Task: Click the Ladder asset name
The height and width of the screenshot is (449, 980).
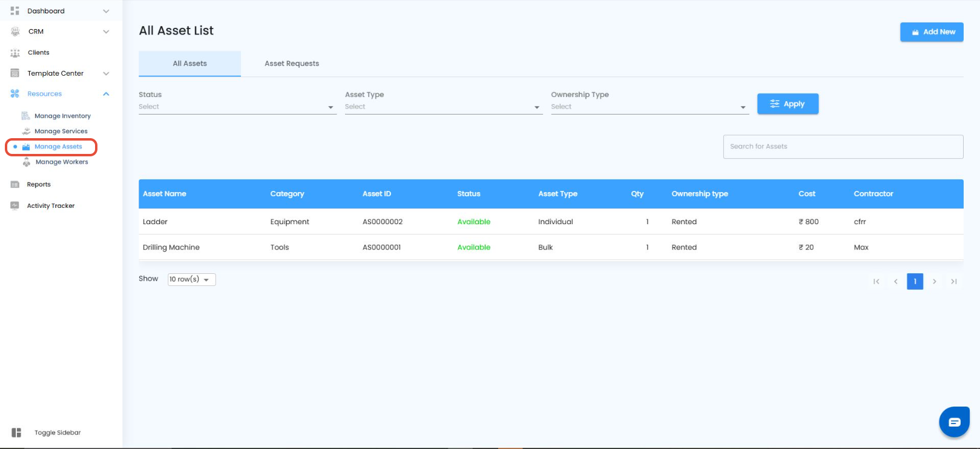Action: (x=155, y=222)
